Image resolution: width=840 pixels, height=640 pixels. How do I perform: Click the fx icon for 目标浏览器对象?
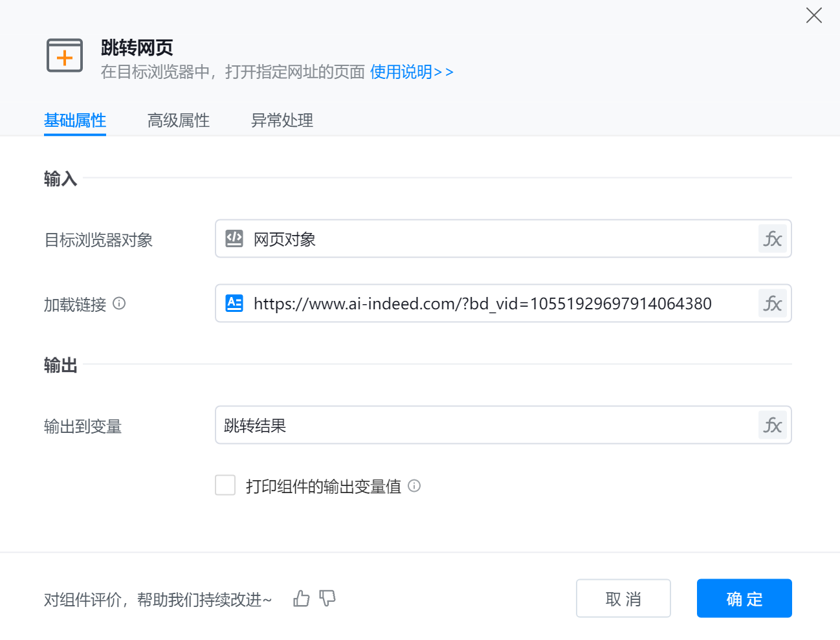click(x=772, y=239)
